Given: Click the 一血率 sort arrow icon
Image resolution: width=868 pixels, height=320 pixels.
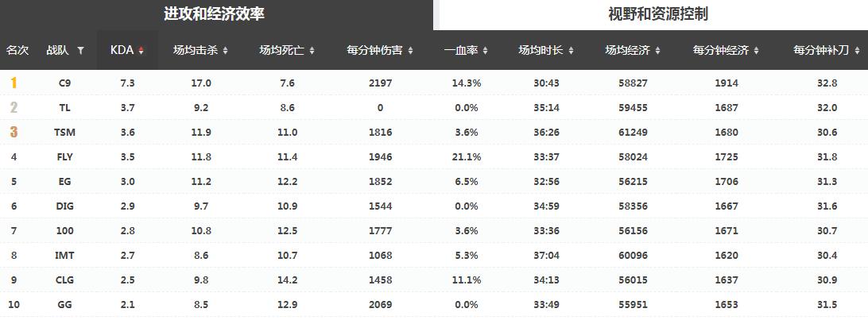Looking at the screenshot, I should click(x=485, y=51).
